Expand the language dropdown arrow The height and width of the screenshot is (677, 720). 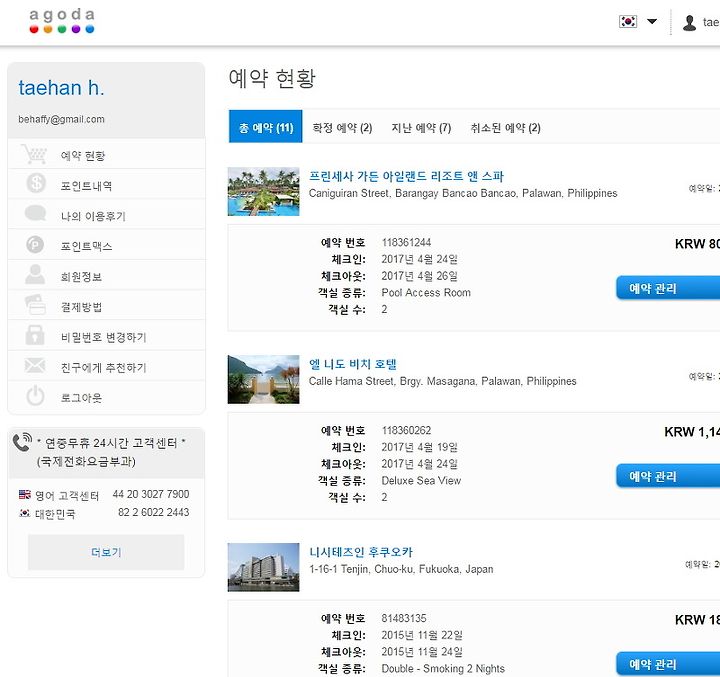652,21
